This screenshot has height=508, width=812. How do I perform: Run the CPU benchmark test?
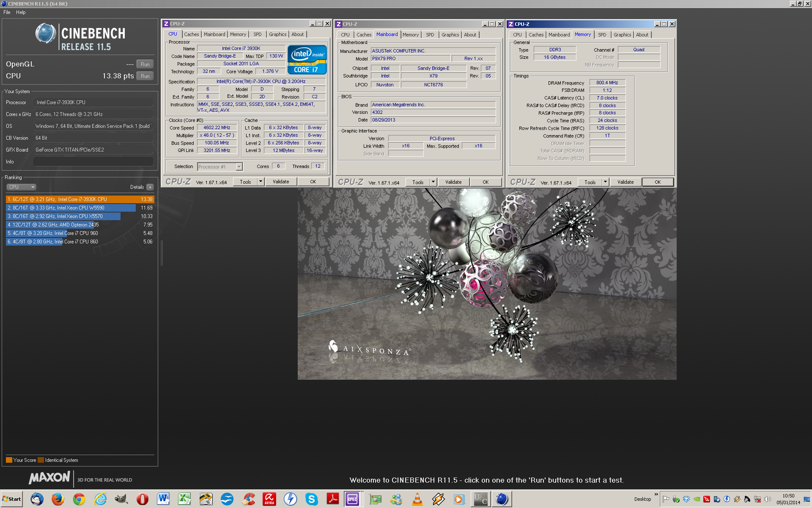(145, 76)
